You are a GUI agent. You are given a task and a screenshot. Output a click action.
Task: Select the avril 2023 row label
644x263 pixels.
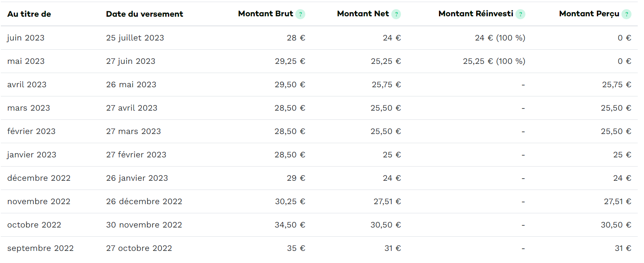pyautogui.click(x=27, y=85)
